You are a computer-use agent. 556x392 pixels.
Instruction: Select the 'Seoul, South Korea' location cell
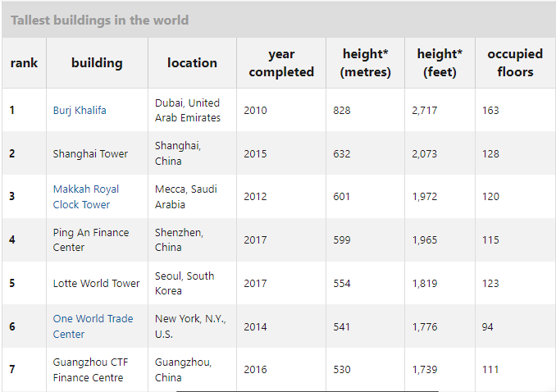tap(185, 283)
